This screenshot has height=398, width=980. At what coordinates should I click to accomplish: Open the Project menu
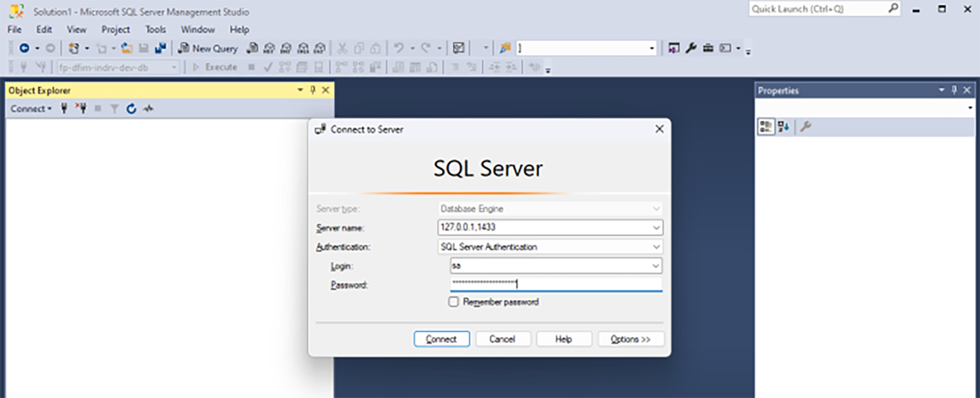[116, 29]
